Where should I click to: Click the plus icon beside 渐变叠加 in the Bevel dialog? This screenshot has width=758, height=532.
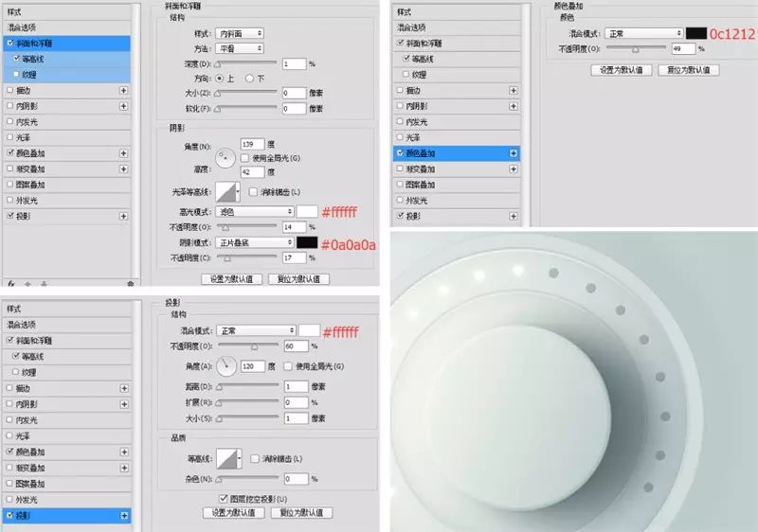124,168
